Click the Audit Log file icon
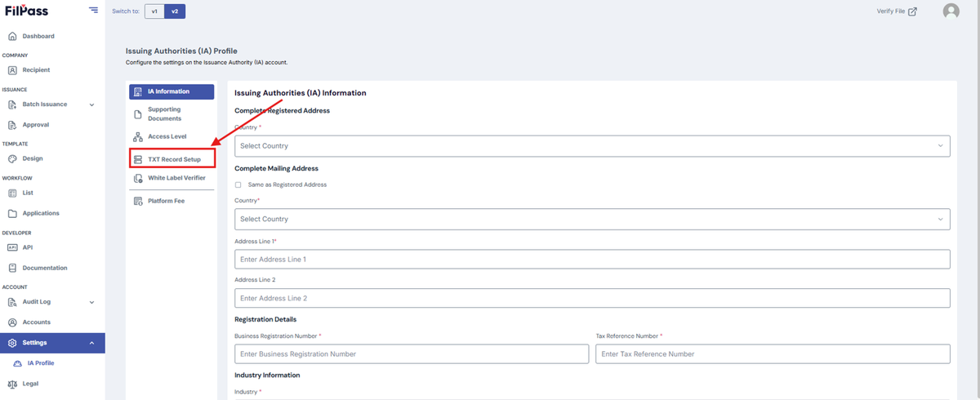 pos(12,302)
